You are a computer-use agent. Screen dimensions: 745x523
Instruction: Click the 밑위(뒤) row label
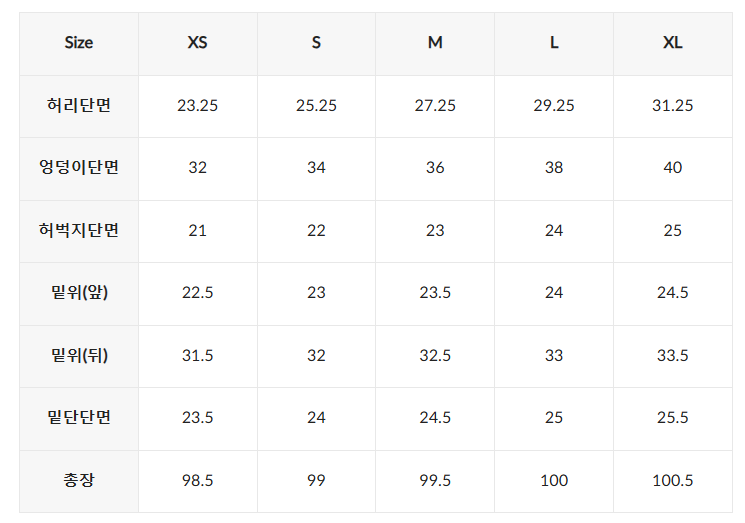(79, 355)
